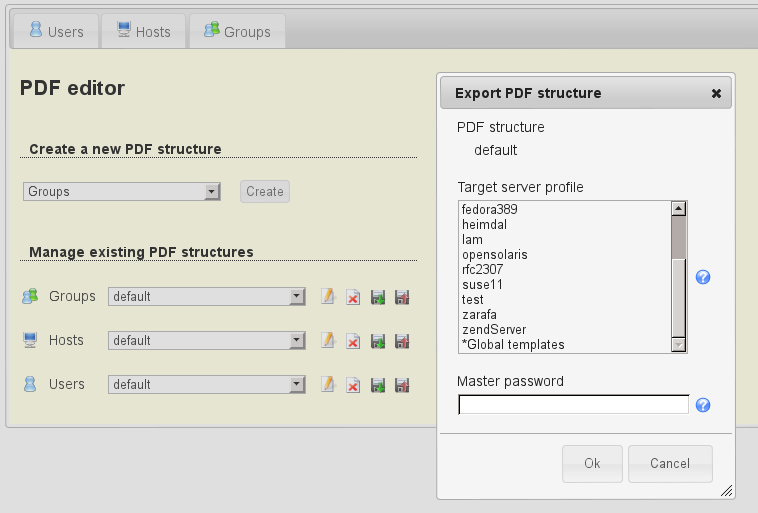Expand the Groups structure dropdown
The width and height of the screenshot is (758, 513).
206,297
